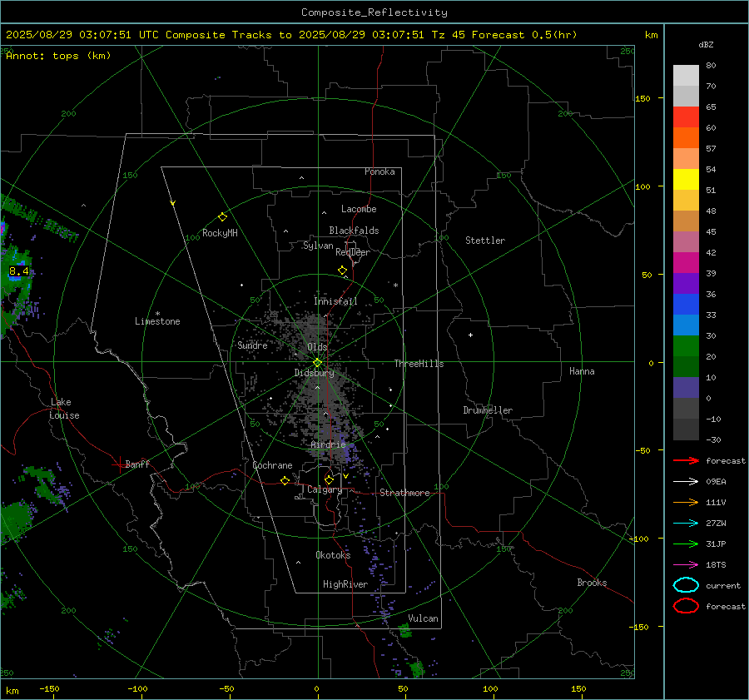Click the 8.4 storm tops annotation
The width and height of the screenshot is (749, 700).
18,271
